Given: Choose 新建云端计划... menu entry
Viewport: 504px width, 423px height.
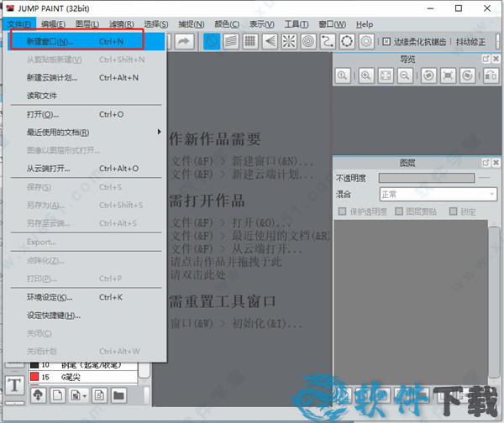Looking at the screenshot, I should (x=87, y=78).
